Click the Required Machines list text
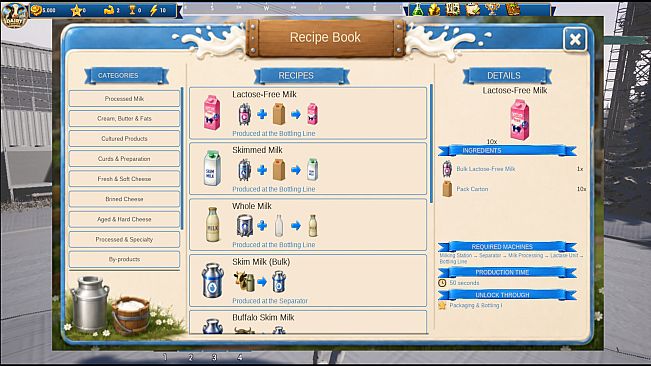This screenshot has width=651, height=366. [511, 259]
